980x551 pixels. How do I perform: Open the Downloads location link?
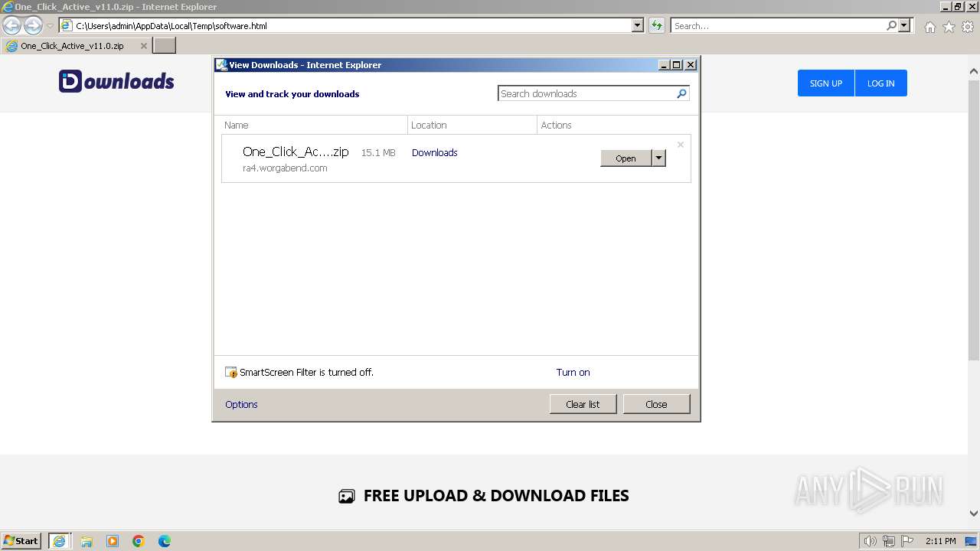click(434, 153)
